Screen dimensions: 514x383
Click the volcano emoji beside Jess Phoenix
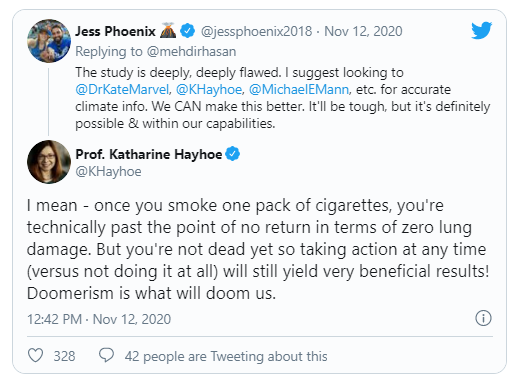pos(168,30)
